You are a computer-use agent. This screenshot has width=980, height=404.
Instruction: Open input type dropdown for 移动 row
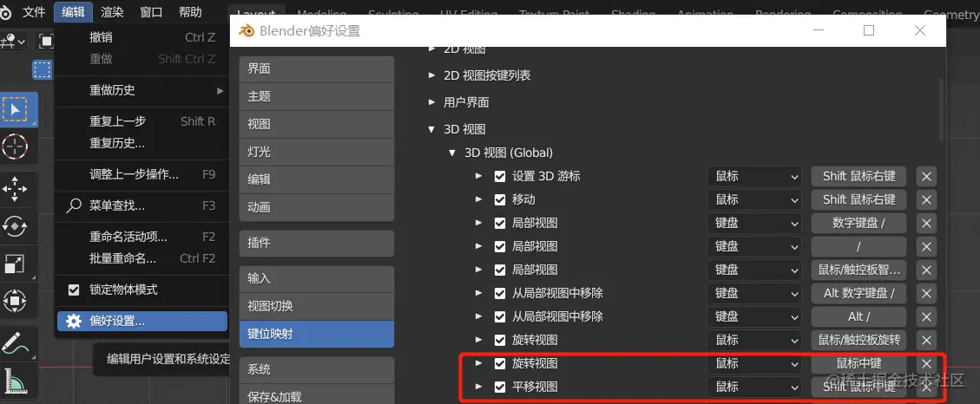(754, 199)
